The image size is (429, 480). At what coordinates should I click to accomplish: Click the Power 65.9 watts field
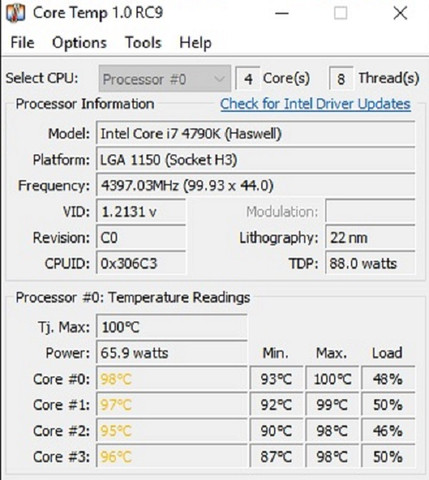click(x=172, y=353)
